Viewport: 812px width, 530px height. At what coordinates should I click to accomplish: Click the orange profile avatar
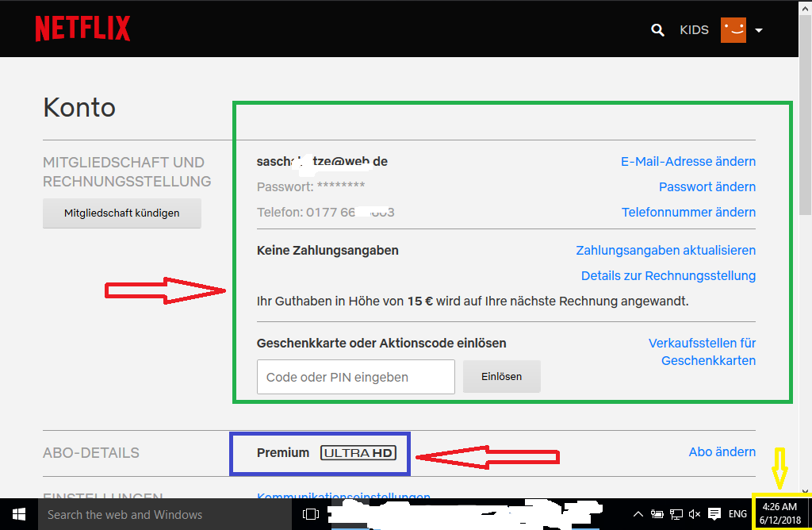point(733,30)
